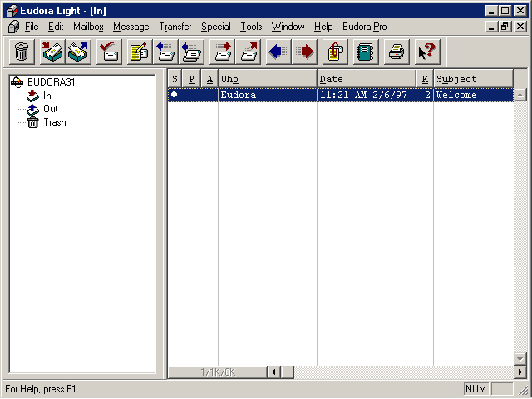
Task: Open the Edit menu
Action: [x=56, y=27]
